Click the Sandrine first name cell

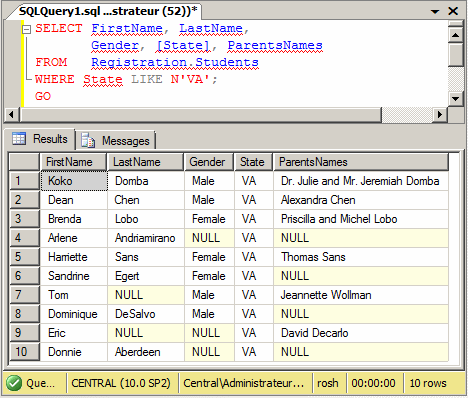74,276
